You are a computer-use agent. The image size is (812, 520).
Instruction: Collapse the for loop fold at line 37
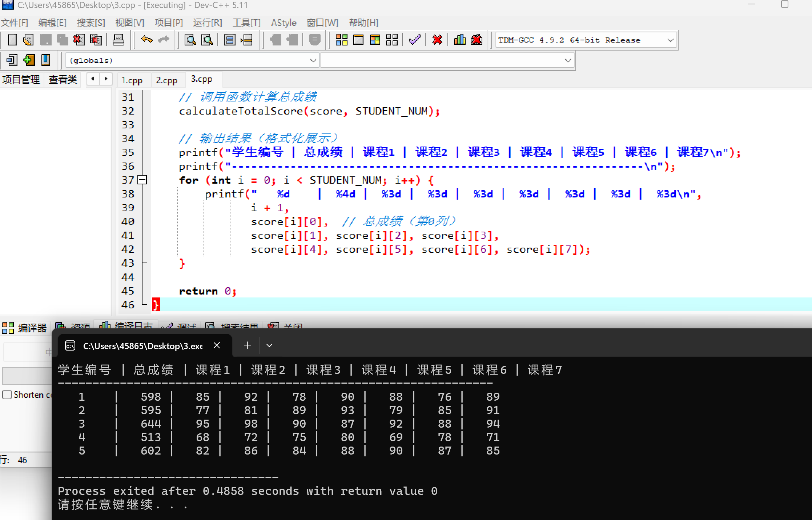142,180
